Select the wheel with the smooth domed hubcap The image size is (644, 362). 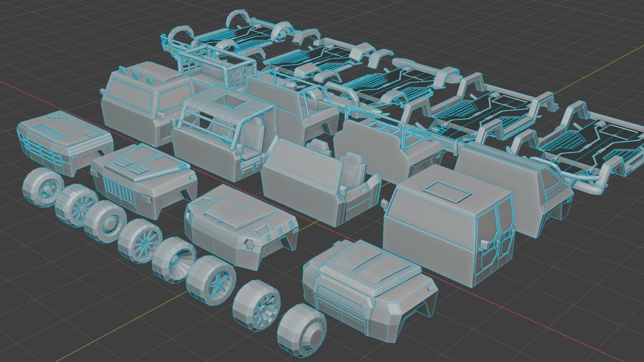(302, 330)
